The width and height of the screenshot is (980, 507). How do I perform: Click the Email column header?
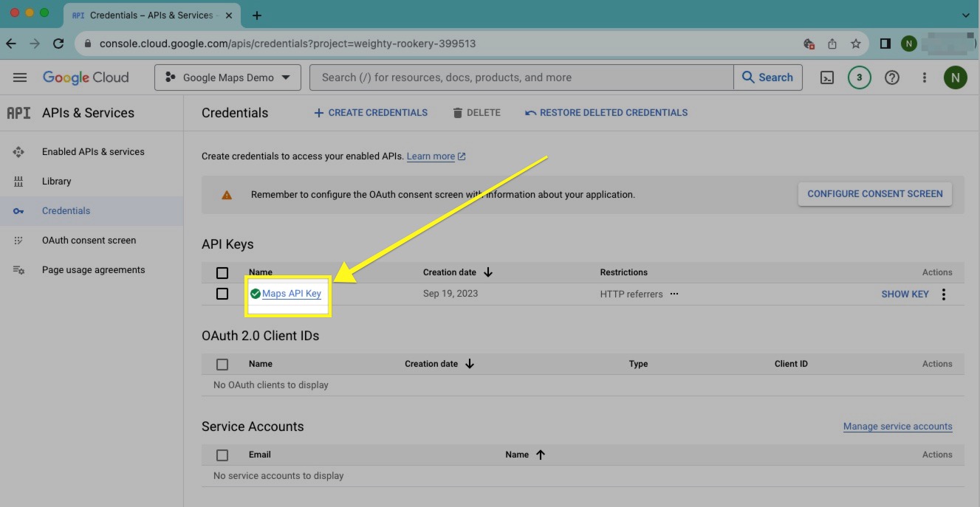[x=260, y=455]
